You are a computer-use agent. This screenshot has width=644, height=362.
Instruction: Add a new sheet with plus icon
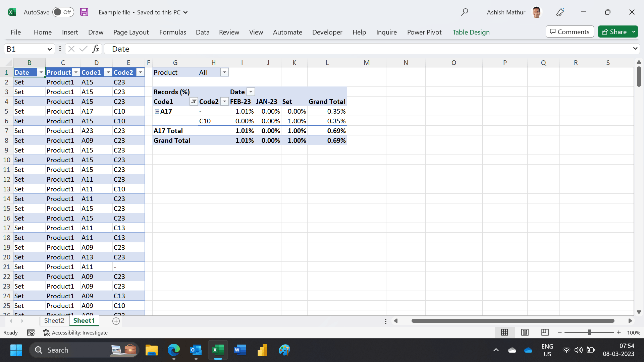tap(116, 321)
